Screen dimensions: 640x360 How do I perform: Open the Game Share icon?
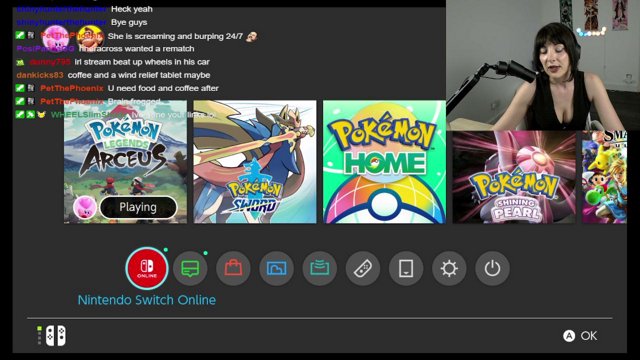click(x=320, y=268)
